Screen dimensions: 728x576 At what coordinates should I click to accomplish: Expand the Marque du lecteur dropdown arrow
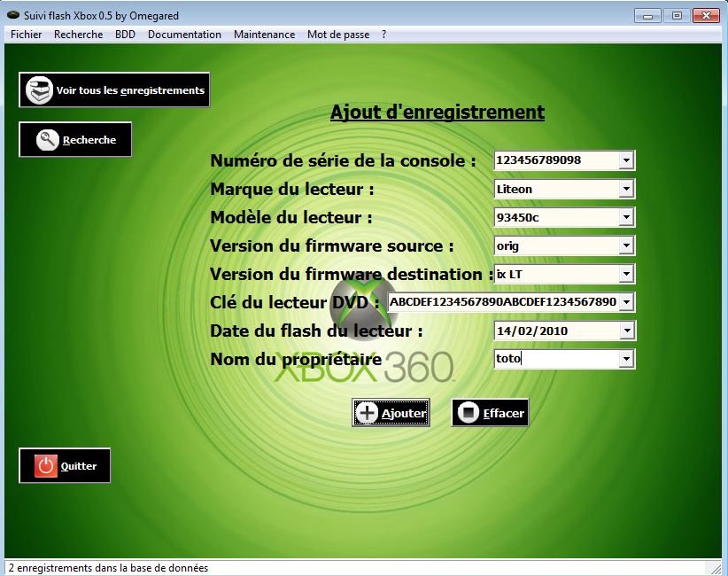click(626, 189)
